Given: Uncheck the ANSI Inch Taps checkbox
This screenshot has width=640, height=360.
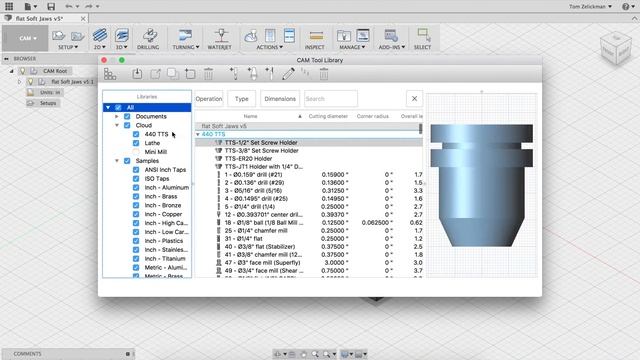Looking at the screenshot, I should coord(136,170).
